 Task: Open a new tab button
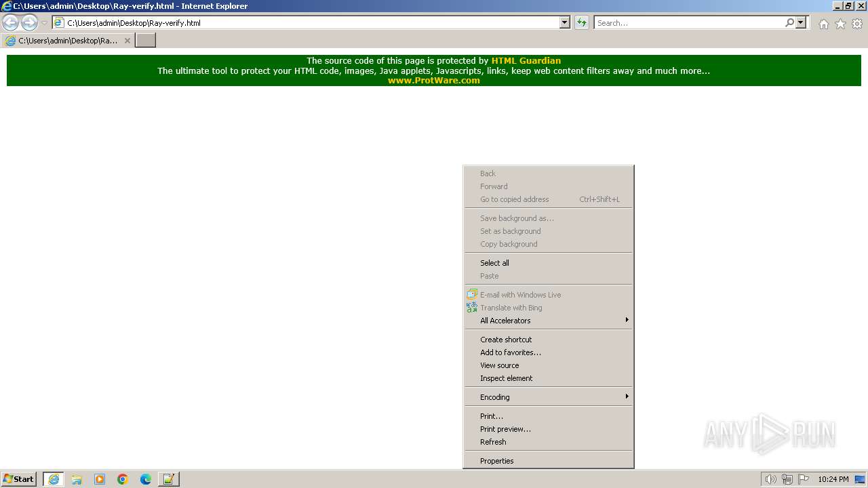146,41
